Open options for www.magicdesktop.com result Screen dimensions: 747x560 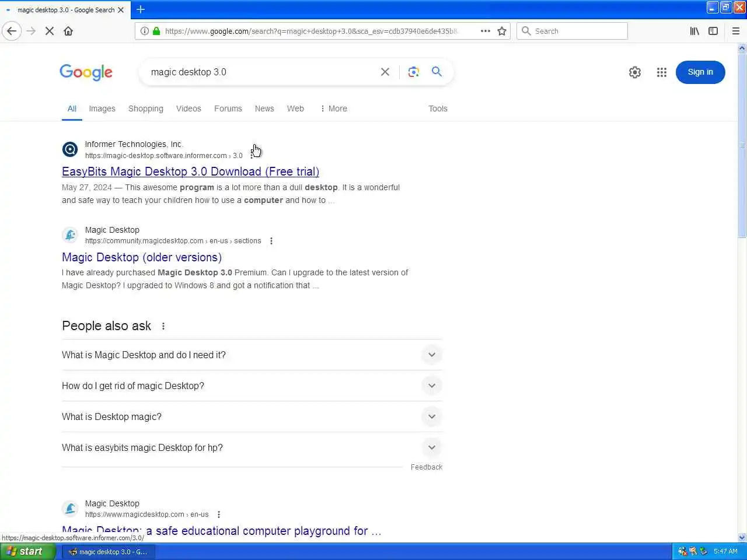pos(219,514)
